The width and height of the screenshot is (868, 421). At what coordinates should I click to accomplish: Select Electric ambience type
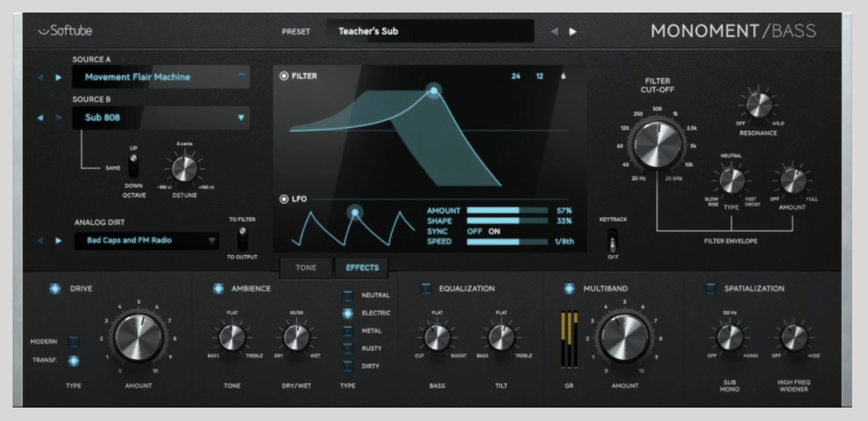coord(347,313)
